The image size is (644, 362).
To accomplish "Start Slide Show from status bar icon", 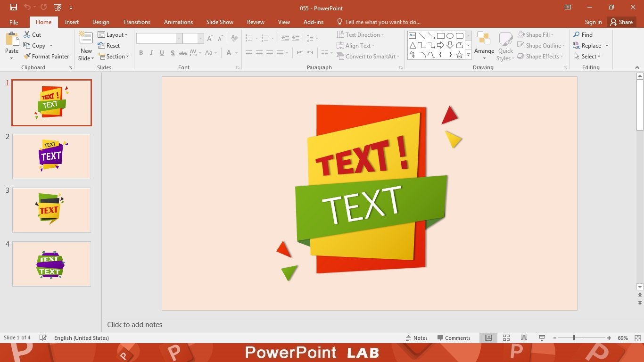I will [542, 338].
